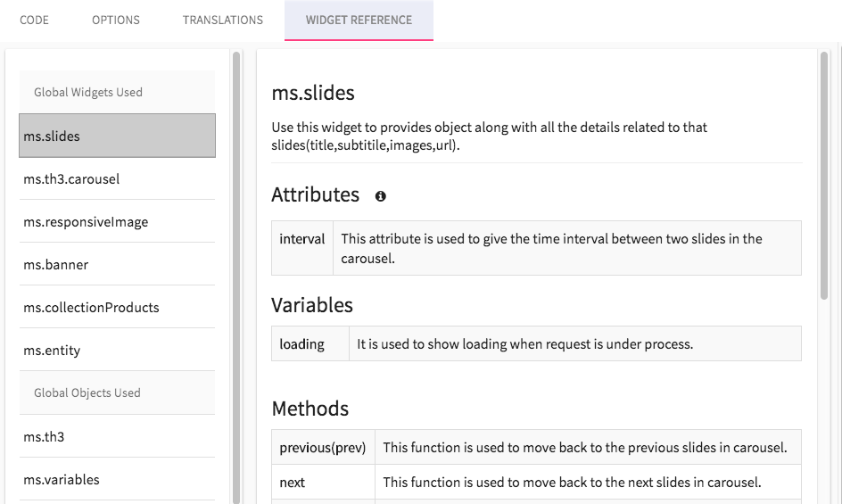
Task: Click the right content panel scrollbar
Action: click(x=824, y=175)
